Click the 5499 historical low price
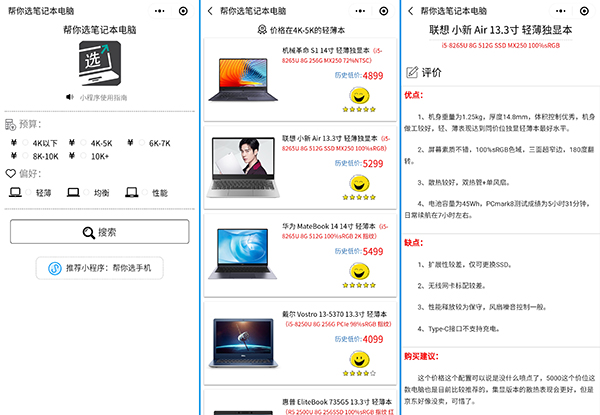Screen dimensions: 600x415 pos(373,252)
